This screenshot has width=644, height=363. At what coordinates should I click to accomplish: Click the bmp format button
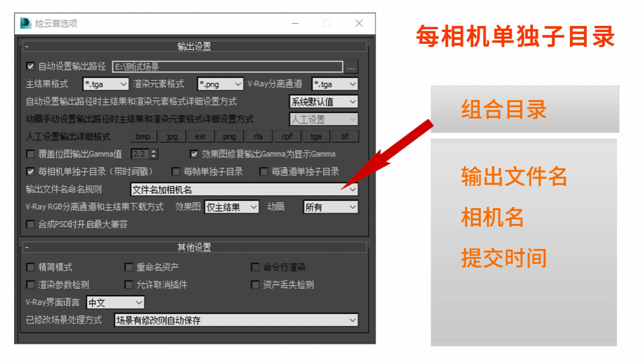pos(143,136)
